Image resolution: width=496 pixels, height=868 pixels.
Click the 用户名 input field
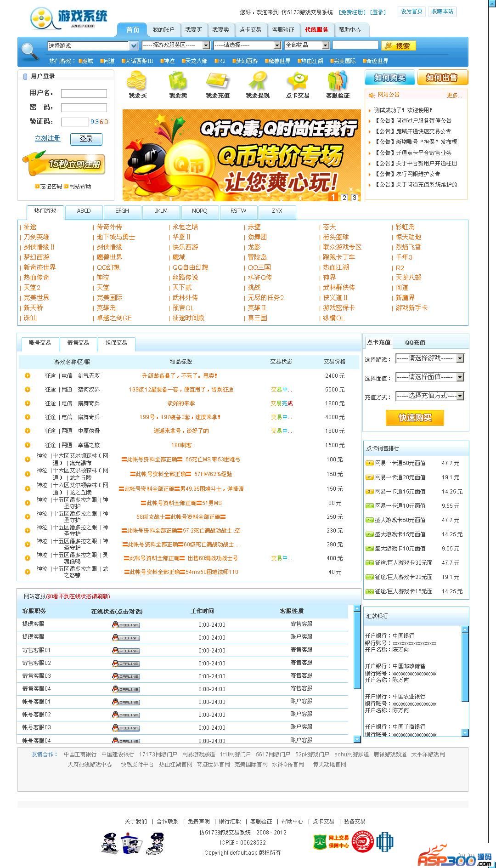(84, 93)
